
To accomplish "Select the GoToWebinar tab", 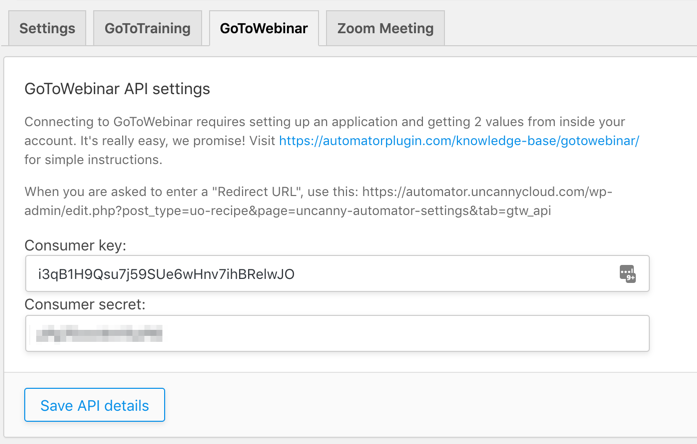I will click(x=264, y=28).
